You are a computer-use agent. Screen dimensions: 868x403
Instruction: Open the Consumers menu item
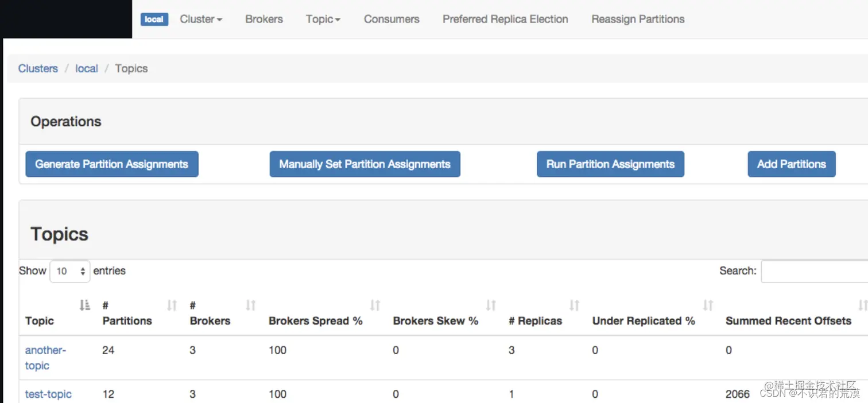[392, 19]
